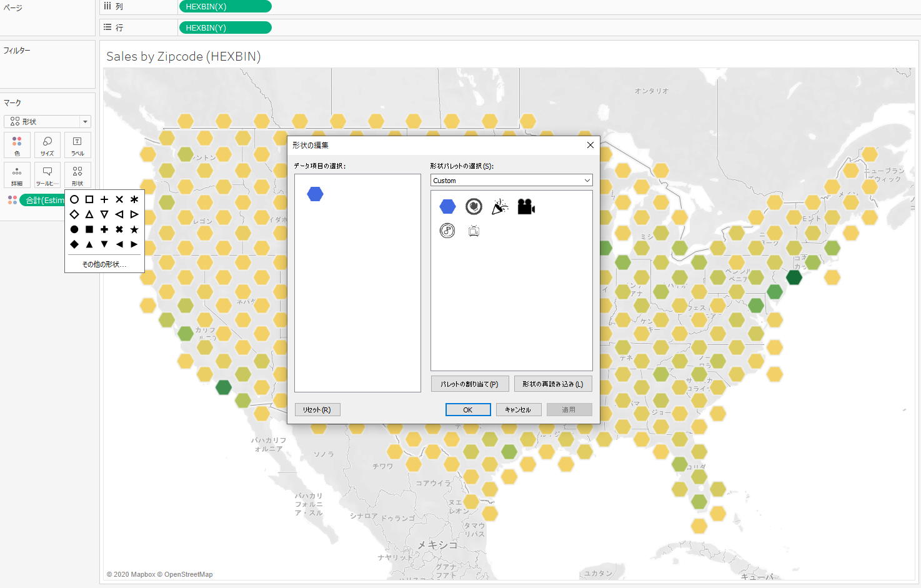Select the blue hexagon in Custom palette

tap(447, 207)
